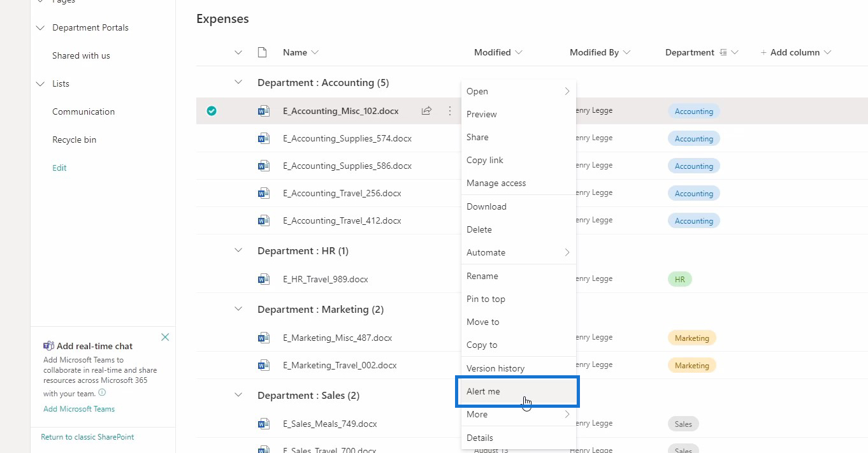Select Manage access menu entry
The width and height of the screenshot is (868, 453).
pyautogui.click(x=519, y=183)
